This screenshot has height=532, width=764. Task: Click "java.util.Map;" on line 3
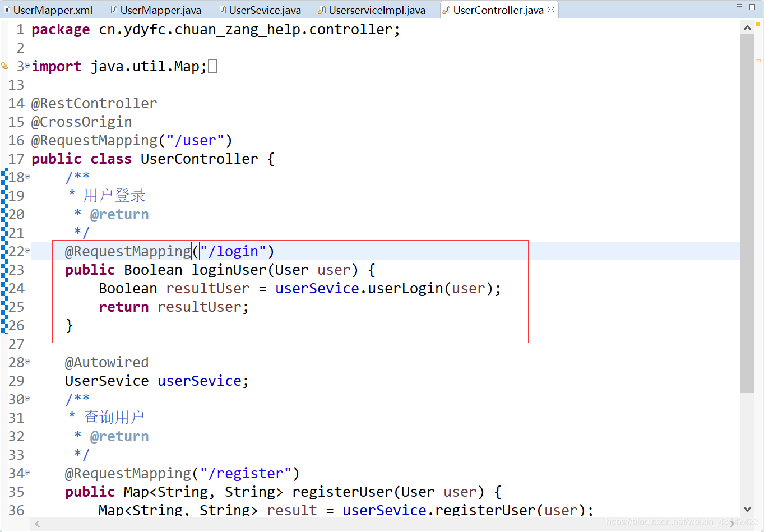point(149,67)
